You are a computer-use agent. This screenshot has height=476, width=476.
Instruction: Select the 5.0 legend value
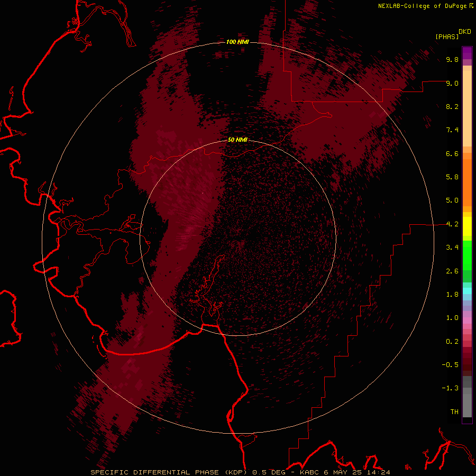tap(452, 200)
